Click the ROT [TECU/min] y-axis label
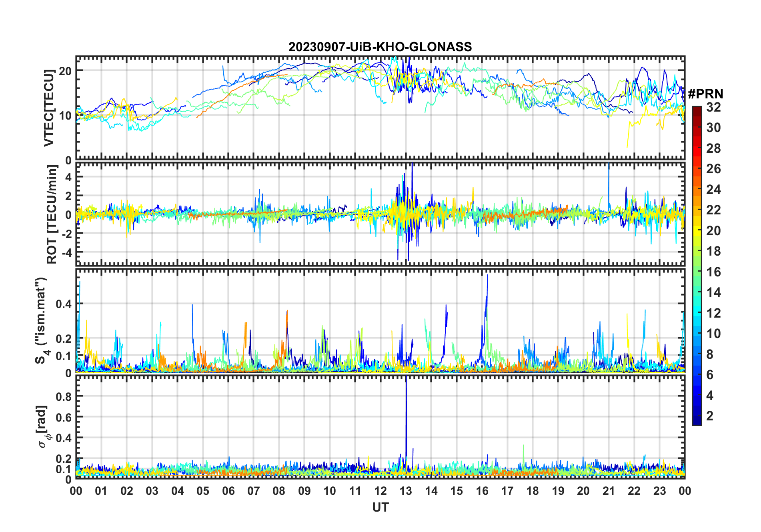761x532 pixels. tap(52, 214)
